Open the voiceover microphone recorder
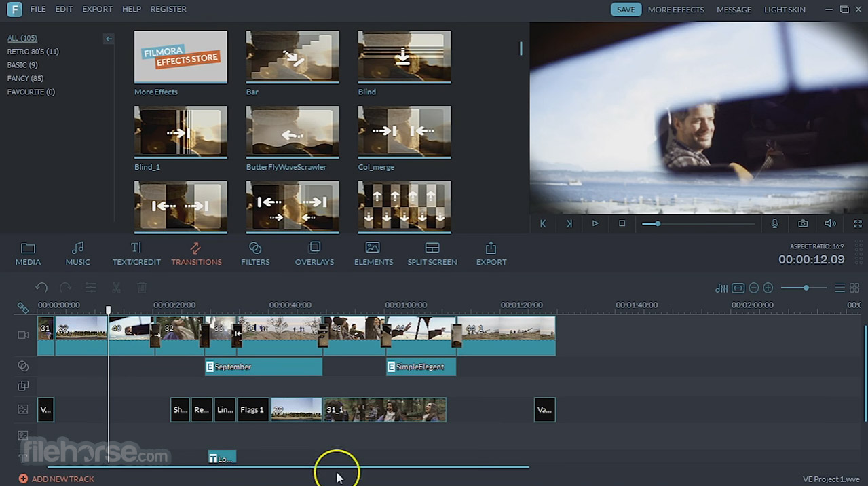Viewport: 868px width, 486px height. point(776,223)
